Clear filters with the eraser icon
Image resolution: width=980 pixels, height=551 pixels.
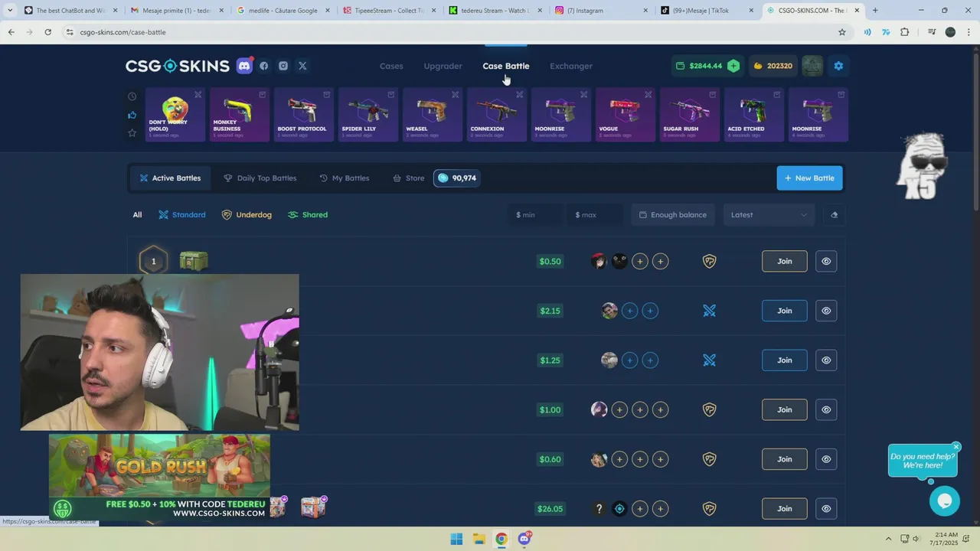point(834,215)
